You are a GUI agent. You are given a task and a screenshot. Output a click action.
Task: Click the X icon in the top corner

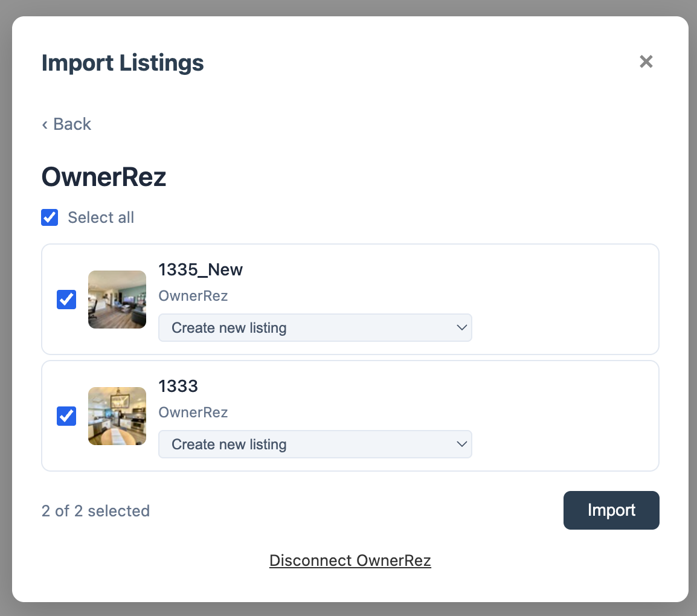[646, 62]
